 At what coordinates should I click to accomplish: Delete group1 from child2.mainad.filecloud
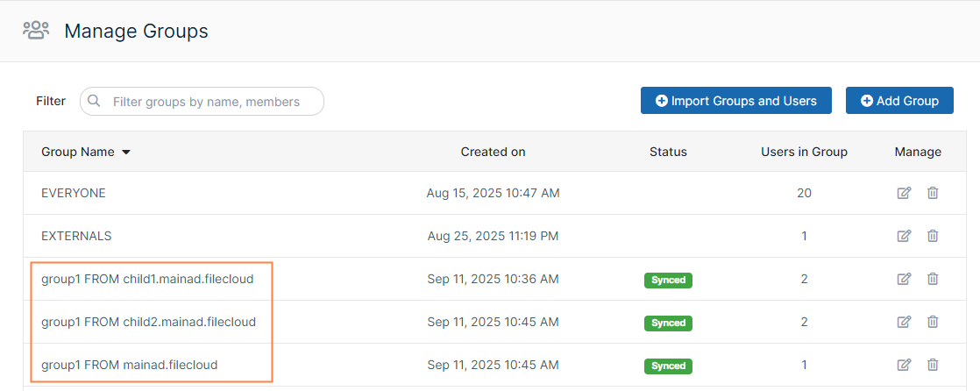click(933, 322)
